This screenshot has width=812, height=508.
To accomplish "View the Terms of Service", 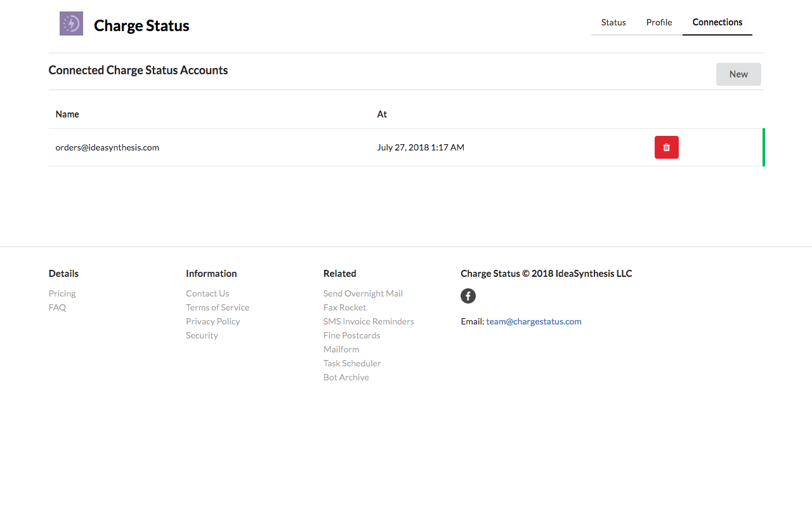I will coord(218,307).
